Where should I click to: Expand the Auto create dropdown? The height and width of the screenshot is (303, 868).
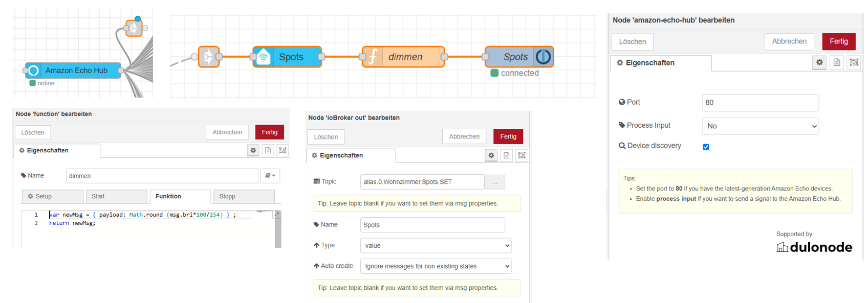(x=436, y=266)
